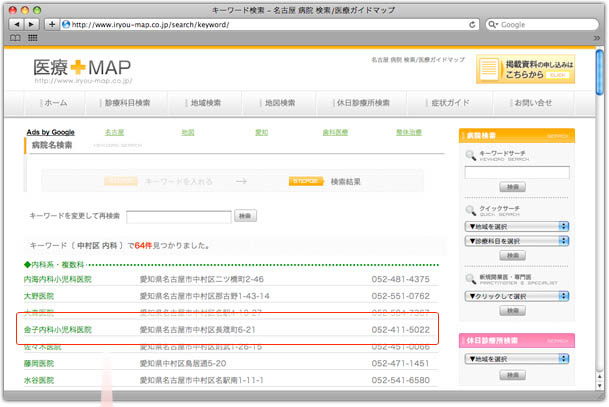Click the 名古屋 ad link
Viewport: 609px width, 407px height.
click(x=114, y=132)
